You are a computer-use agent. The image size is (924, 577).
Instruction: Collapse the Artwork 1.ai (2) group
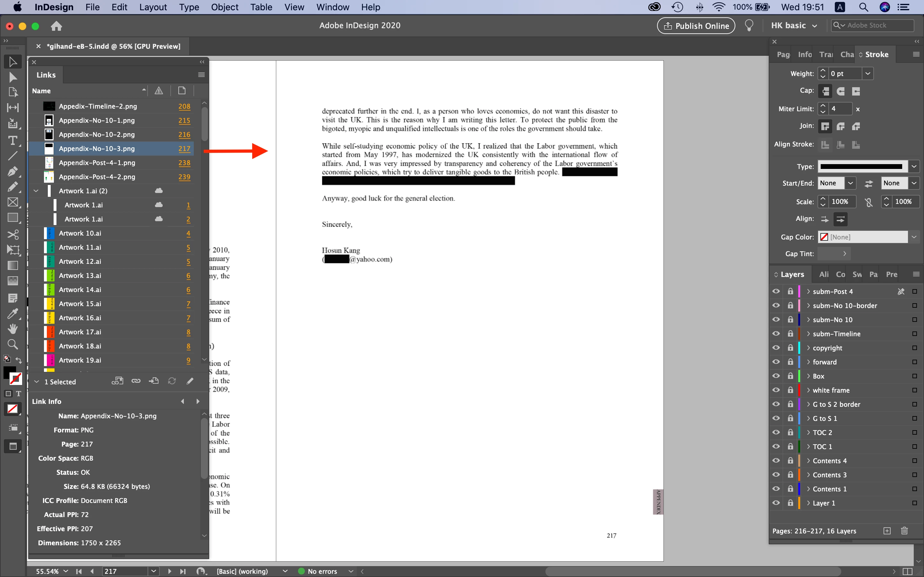36,191
